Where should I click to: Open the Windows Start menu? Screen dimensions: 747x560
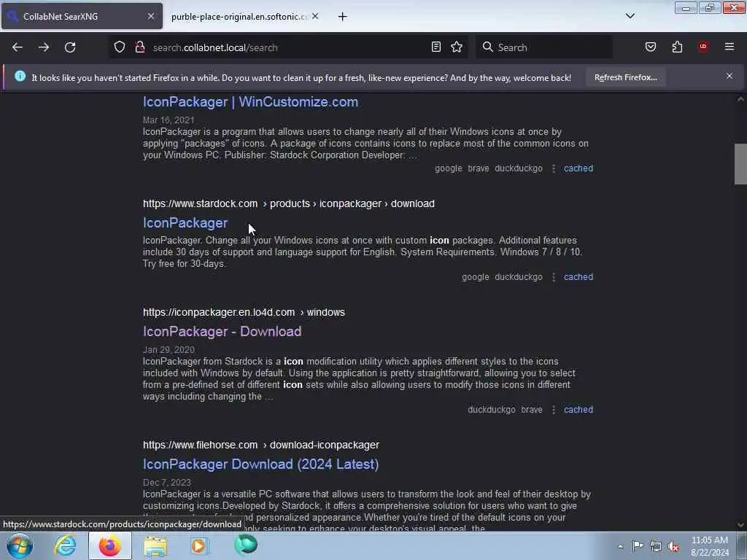click(20, 545)
